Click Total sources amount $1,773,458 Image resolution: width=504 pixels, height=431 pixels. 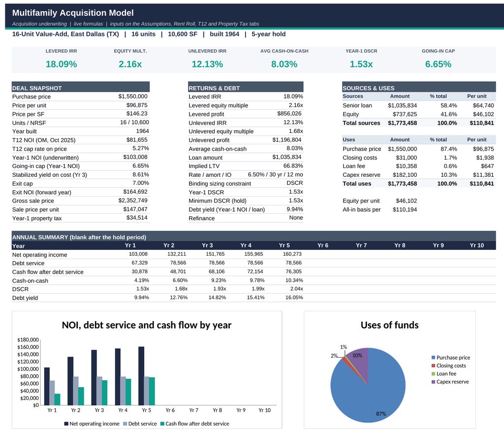pyautogui.click(x=403, y=123)
